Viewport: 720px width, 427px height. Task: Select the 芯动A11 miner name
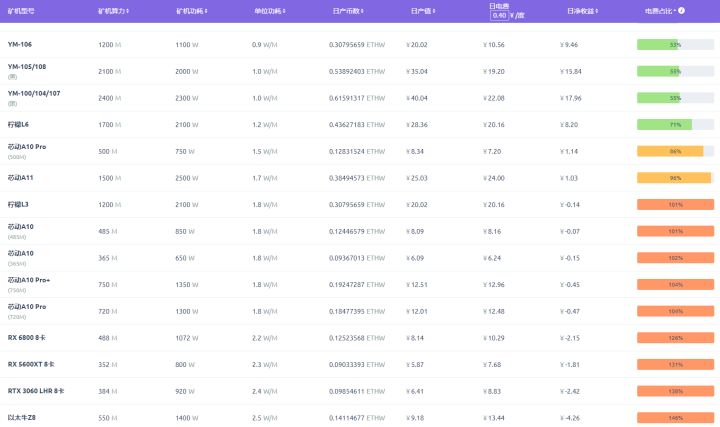coord(21,177)
